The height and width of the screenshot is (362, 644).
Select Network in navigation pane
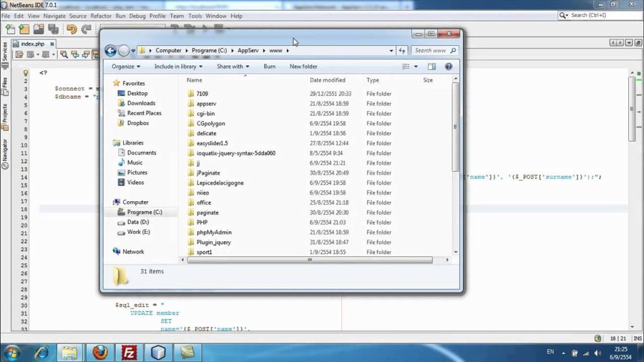[133, 251]
